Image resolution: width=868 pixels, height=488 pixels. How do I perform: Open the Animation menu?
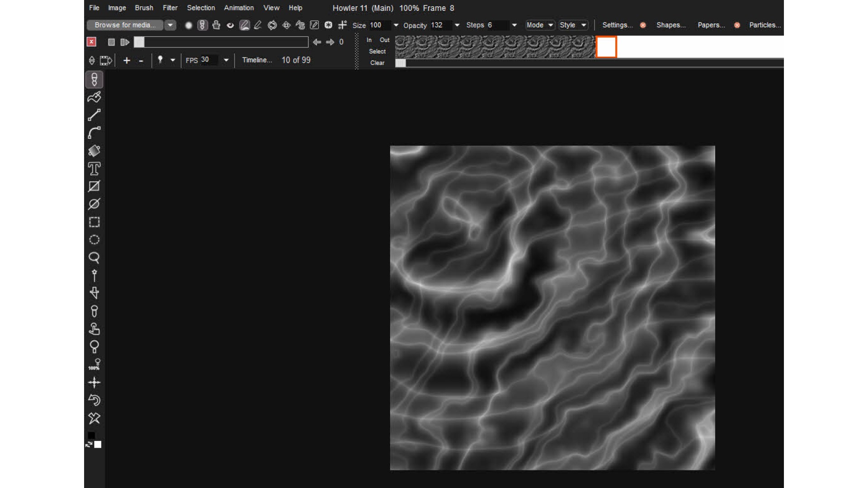pos(239,8)
